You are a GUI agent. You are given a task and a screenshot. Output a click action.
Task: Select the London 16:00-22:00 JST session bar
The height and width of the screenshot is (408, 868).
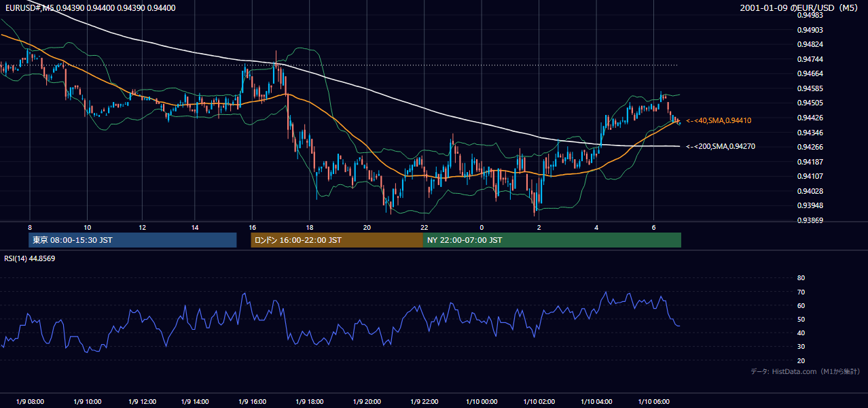337,240
